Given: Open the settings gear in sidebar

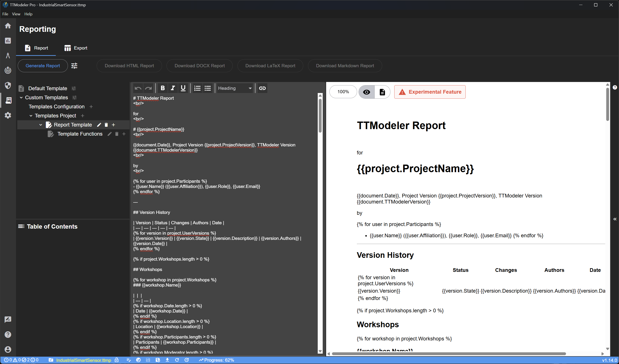Looking at the screenshot, I should pyautogui.click(x=8, y=115).
